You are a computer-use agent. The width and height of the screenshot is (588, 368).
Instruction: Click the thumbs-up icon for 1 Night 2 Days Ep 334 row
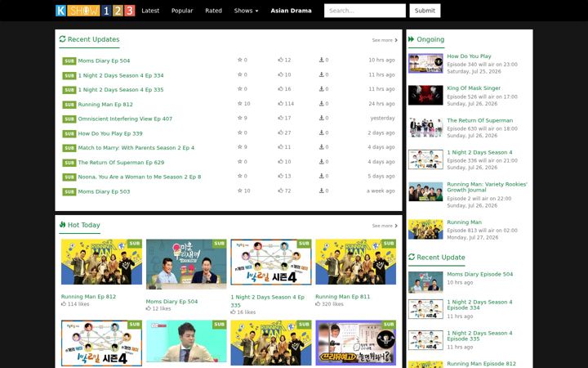(280, 74)
